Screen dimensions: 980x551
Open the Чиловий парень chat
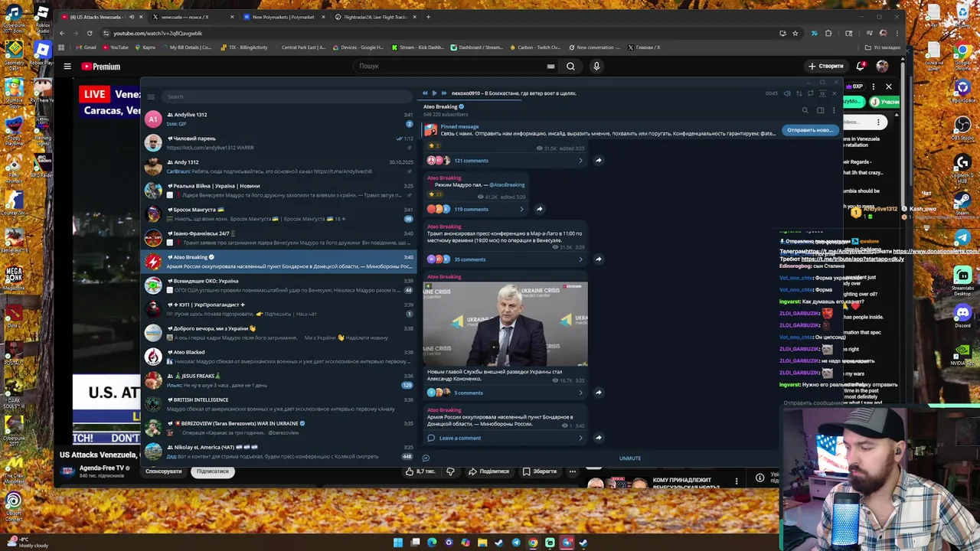pyautogui.click(x=279, y=142)
